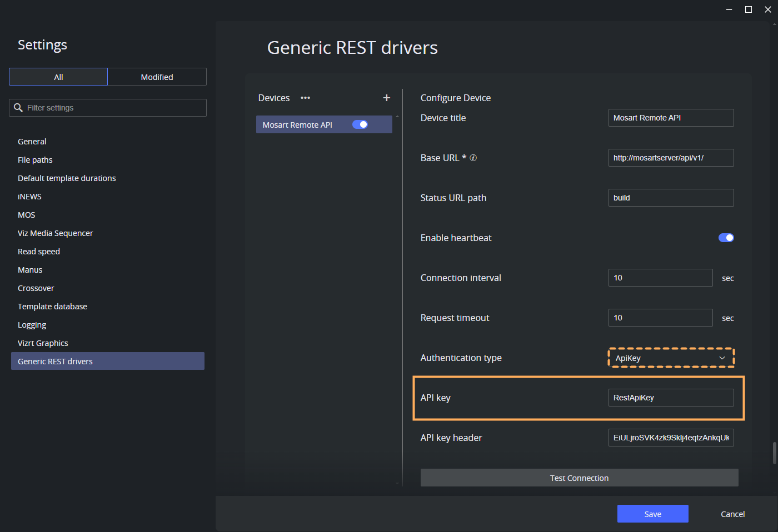
Task: Click the Configure Device heading
Action: pos(456,98)
